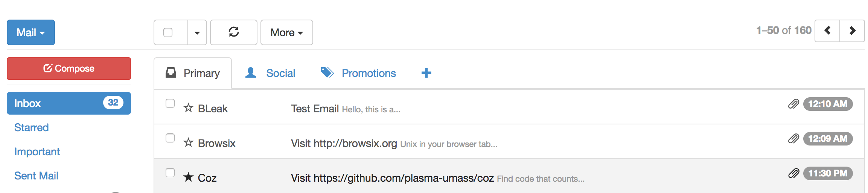Viewport: 868px width, 193px height.
Task: Check the BLeak email checkbox
Action: (x=170, y=103)
